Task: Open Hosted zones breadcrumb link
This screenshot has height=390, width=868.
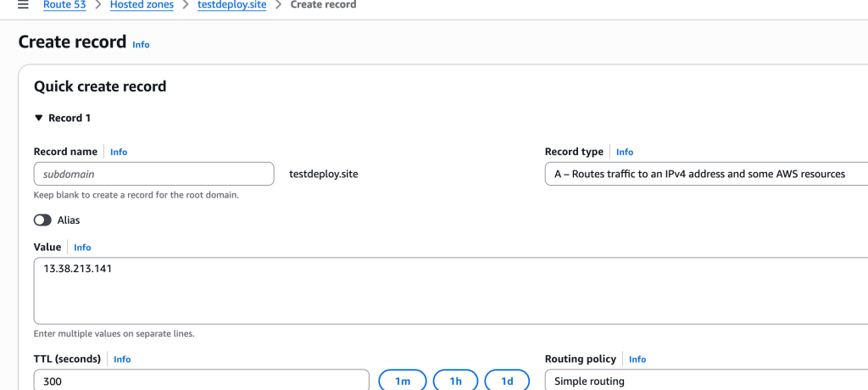Action: coord(142,5)
